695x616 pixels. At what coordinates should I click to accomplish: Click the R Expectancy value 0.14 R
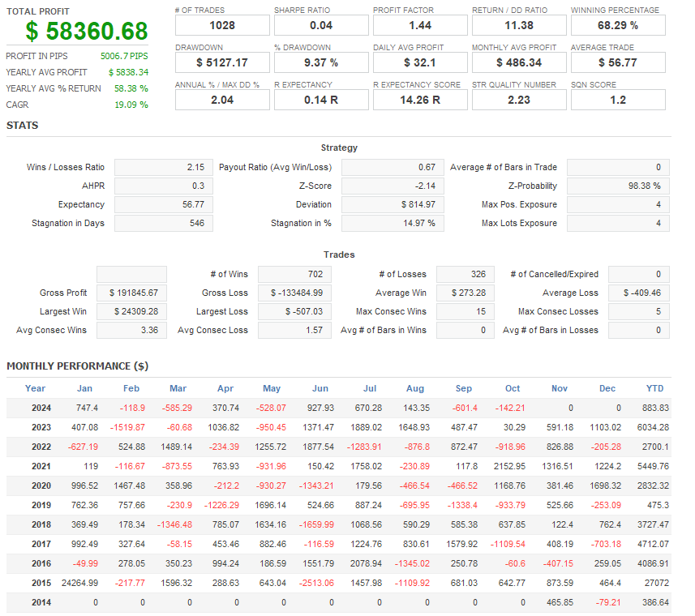[x=321, y=100]
